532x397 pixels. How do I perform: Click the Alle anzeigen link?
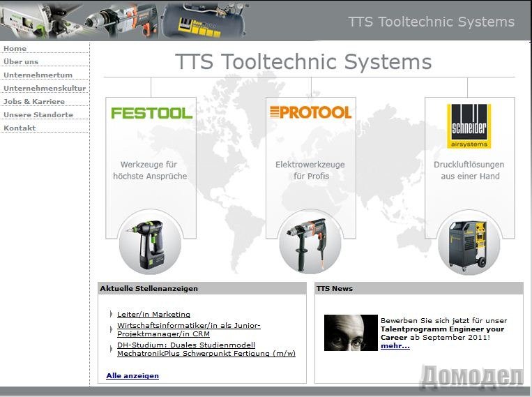[132, 376]
